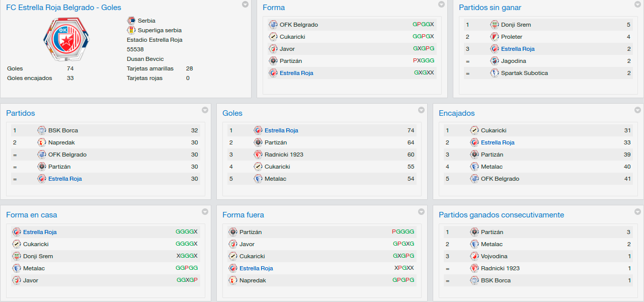Screen dimensions: 644x302
Task: Open the dropdown arrow on the Forma panel
Action: click(x=441, y=5)
